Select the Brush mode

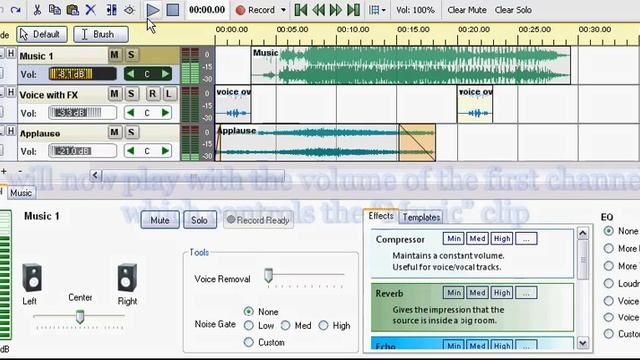[x=101, y=34]
